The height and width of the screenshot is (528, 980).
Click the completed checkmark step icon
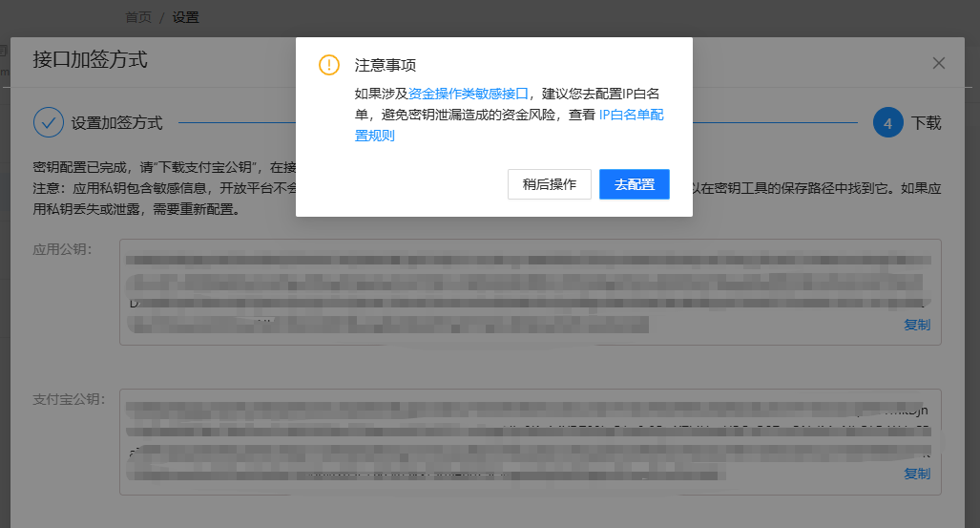(x=48, y=122)
